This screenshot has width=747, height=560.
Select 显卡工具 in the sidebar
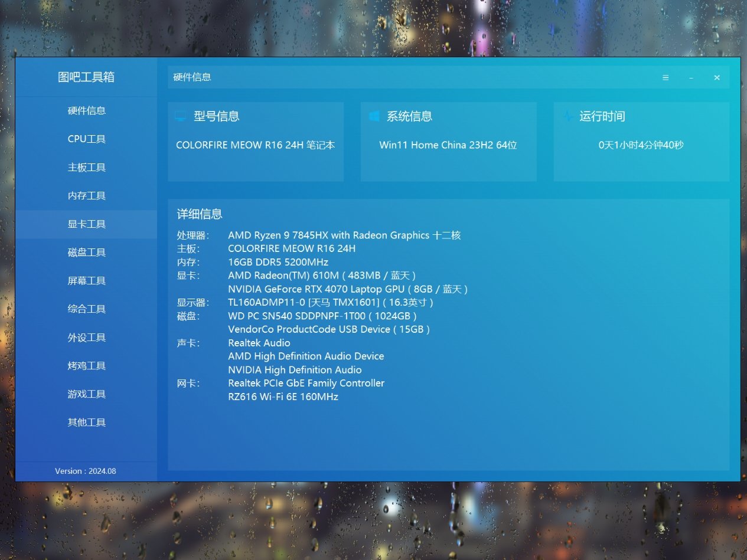coord(87,224)
